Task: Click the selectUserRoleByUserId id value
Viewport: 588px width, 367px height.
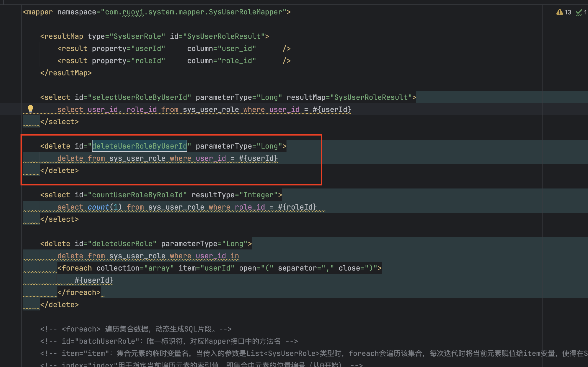Action: click(139, 97)
